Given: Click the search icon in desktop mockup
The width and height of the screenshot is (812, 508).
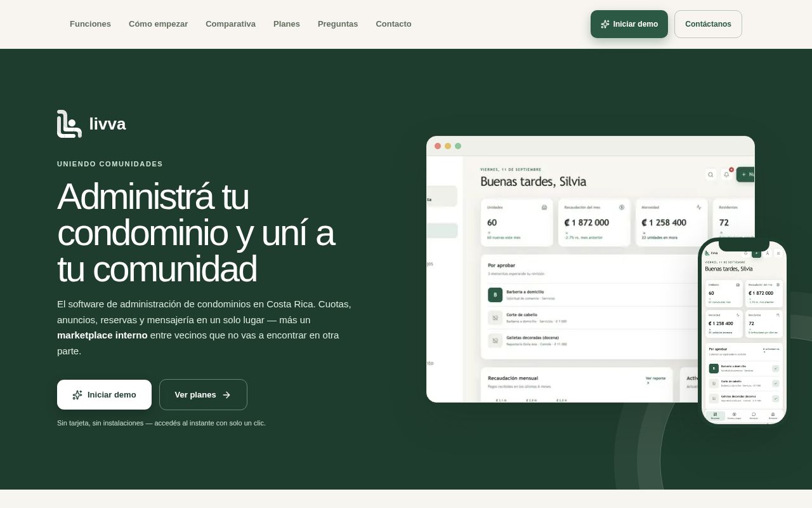Looking at the screenshot, I should [x=710, y=175].
